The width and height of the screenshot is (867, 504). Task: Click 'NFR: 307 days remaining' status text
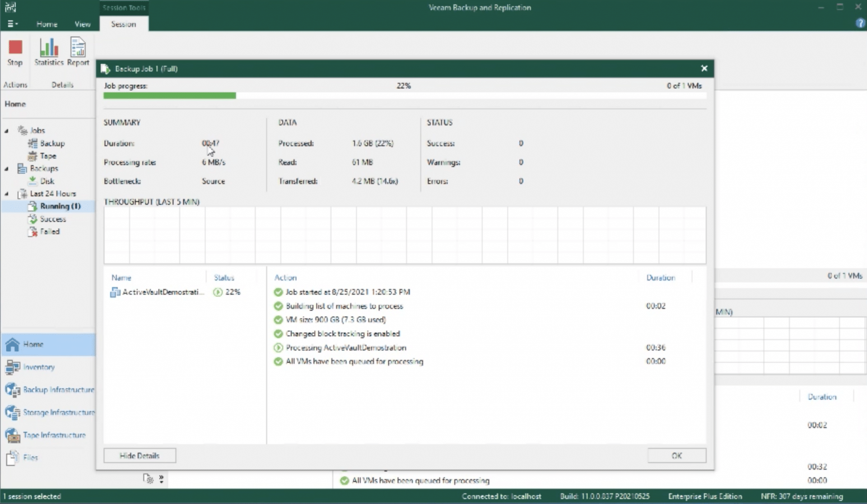[802, 496]
